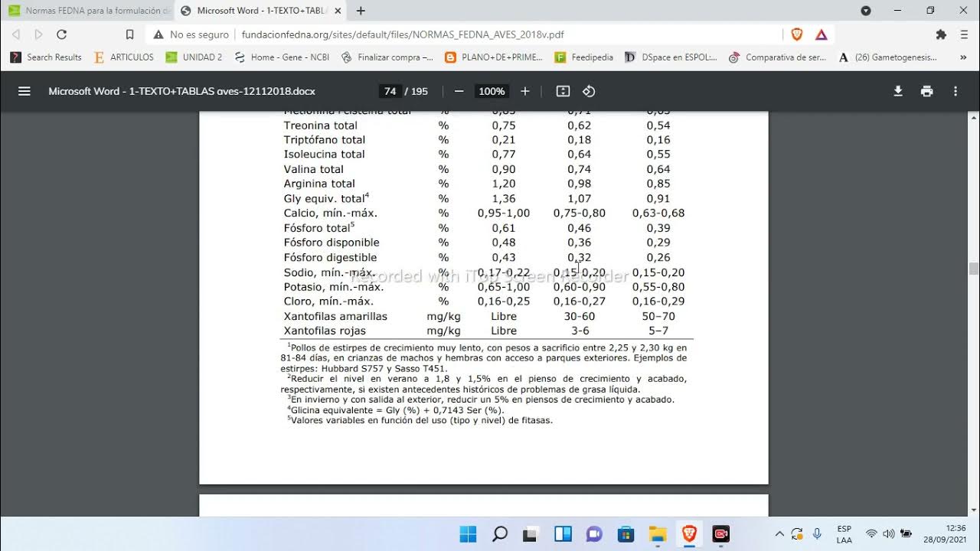Screen dimensions: 980x551
Task: Open tab search dropdown arrow
Action: click(866, 11)
